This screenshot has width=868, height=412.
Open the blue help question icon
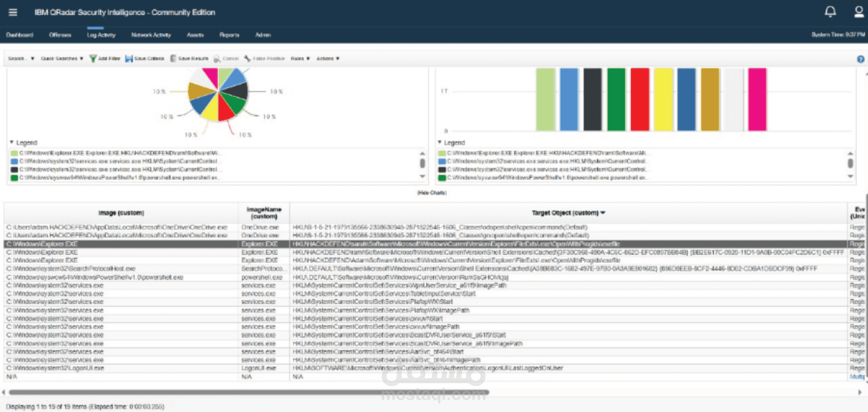860,59
